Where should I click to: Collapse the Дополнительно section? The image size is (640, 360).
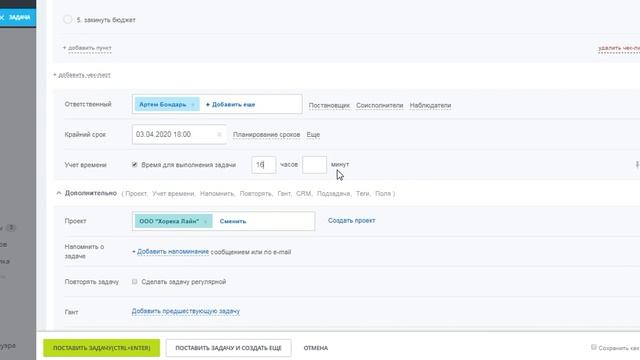pyautogui.click(x=58, y=193)
